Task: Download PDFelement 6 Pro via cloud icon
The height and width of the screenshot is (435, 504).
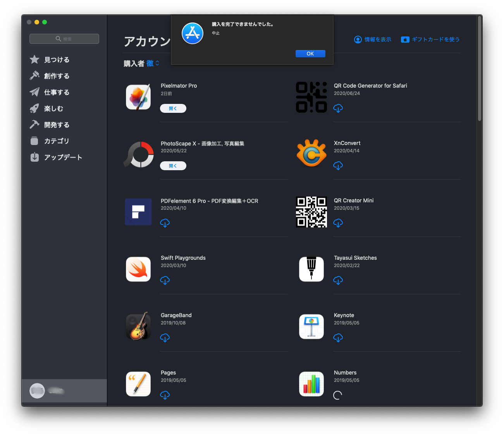Action: [165, 223]
